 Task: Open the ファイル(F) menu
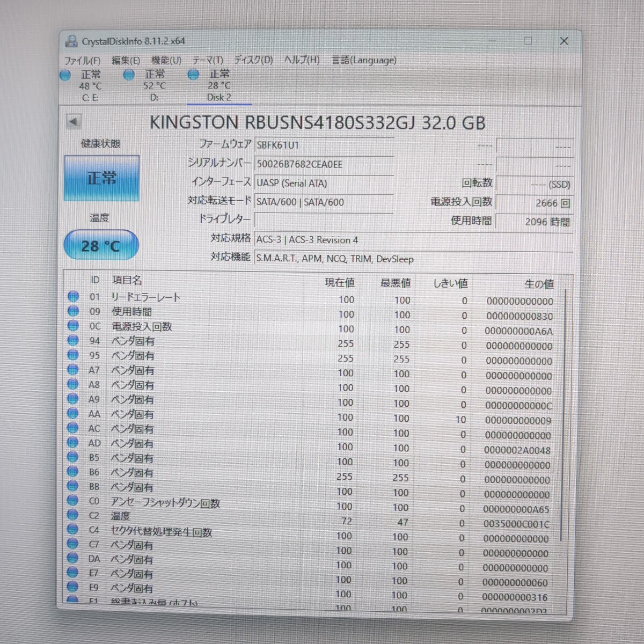[82, 61]
